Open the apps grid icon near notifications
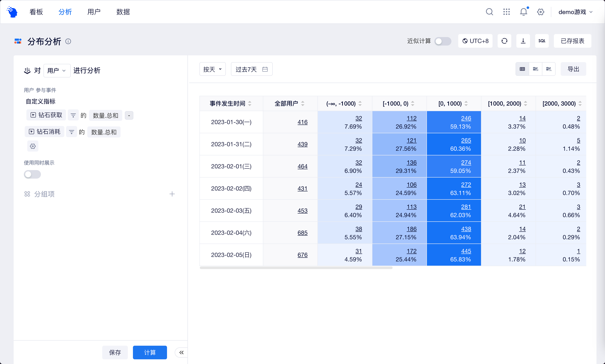Screen dimensions: 605x364 coord(506,11)
